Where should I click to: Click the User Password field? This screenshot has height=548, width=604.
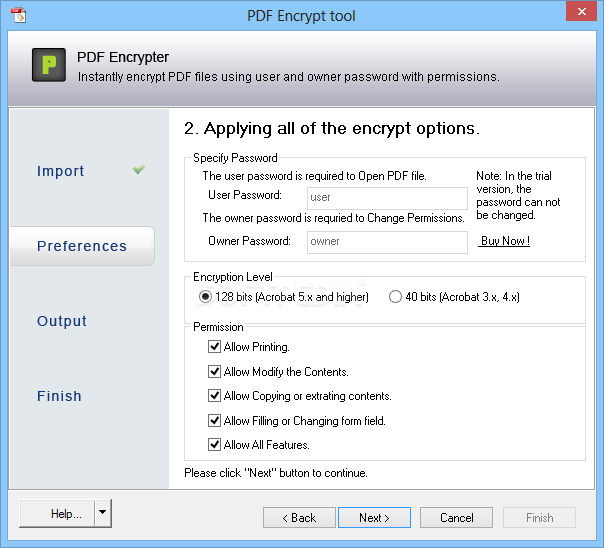pyautogui.click(x=387, y=198)
